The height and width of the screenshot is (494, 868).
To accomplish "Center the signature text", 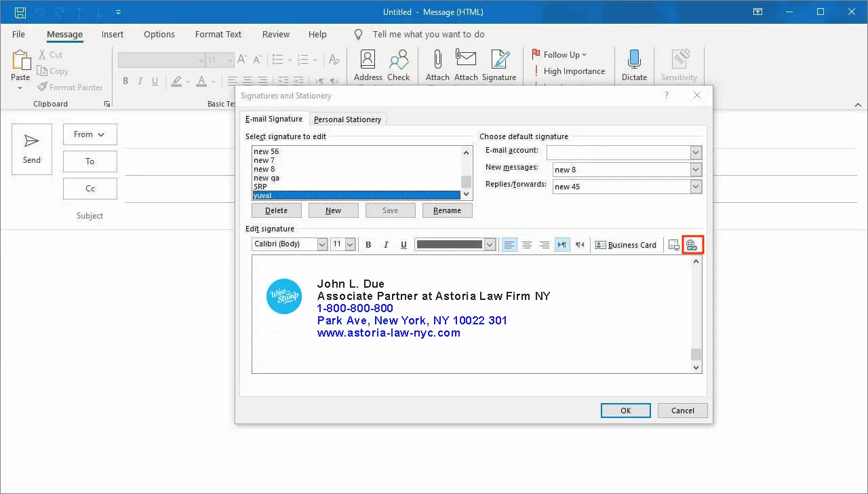I will pos(527,245).
